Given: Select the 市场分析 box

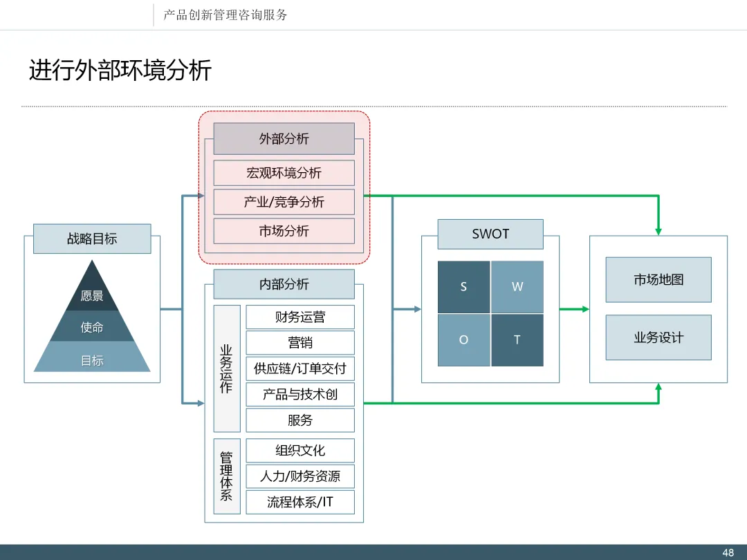Looking at the screenshot, I should (284, 231).
